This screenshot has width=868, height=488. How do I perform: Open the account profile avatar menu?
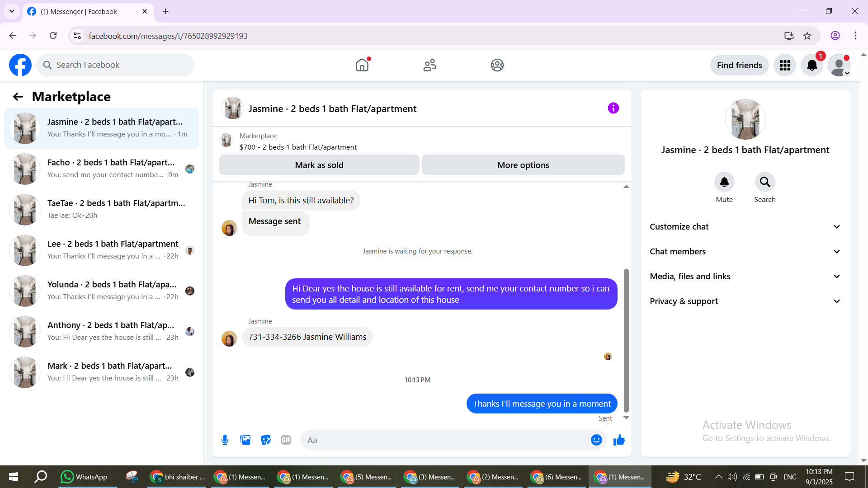point(839,66)
